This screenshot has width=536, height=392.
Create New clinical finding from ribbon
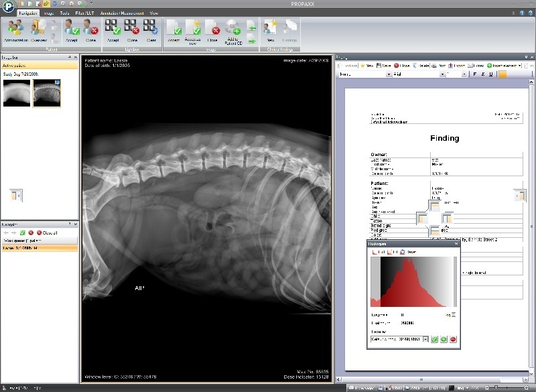point(271,29)
